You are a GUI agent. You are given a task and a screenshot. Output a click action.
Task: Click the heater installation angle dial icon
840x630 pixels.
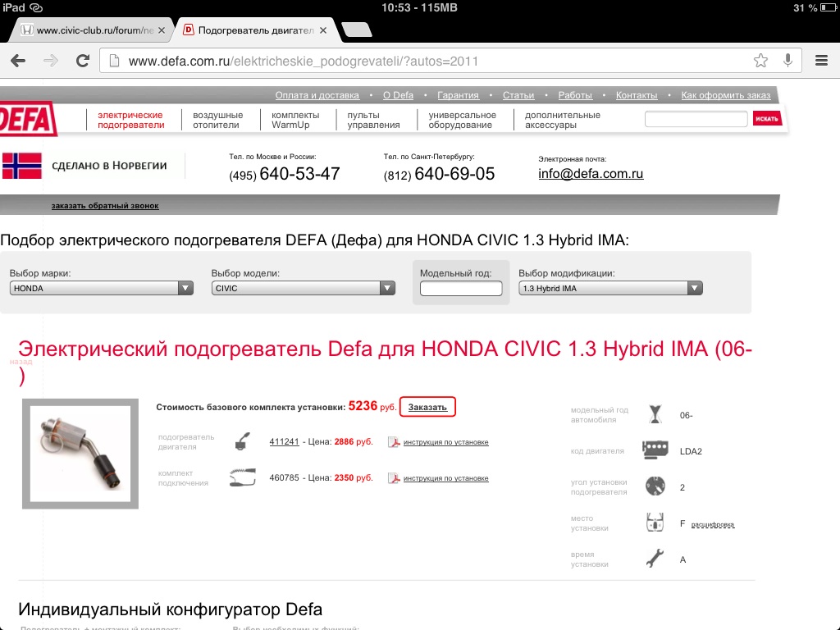tap(655, 486)
